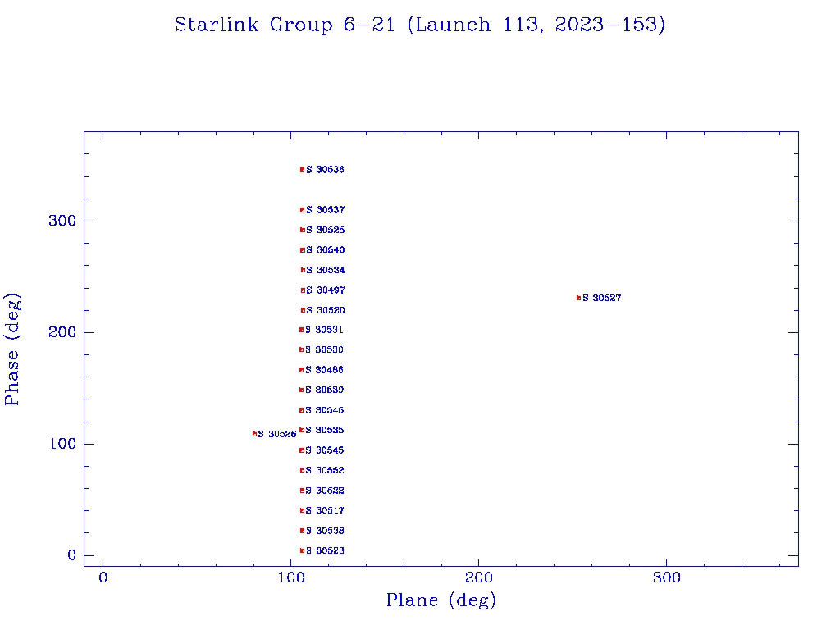Select the red marker next to S 30522
This screenshot has height=630, width=840.
pyautogui.click(x=302, y=491)
